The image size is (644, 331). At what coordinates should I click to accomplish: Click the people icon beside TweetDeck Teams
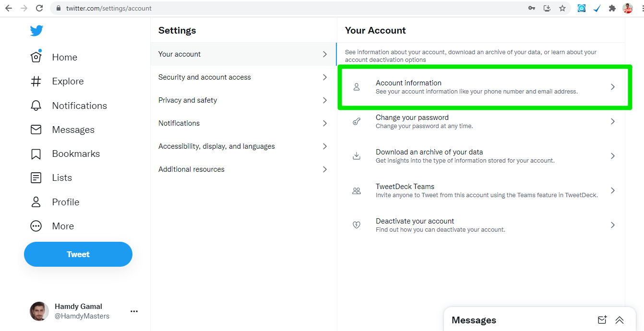[x=357, y=190]
